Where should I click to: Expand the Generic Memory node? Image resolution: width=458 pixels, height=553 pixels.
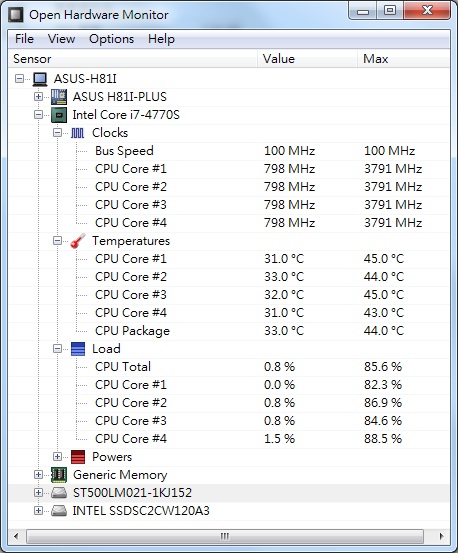click(38, 474)
